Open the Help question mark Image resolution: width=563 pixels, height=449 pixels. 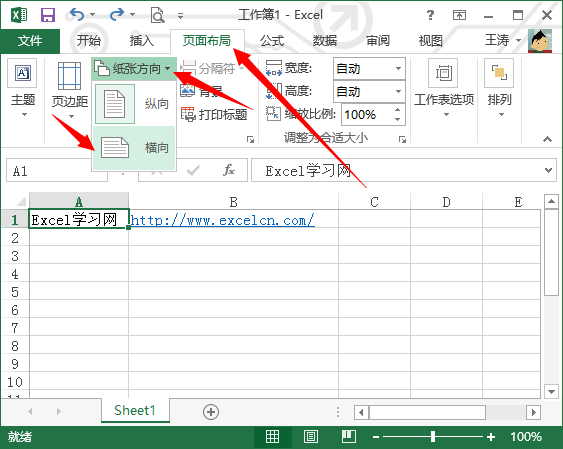pos(430,15)
